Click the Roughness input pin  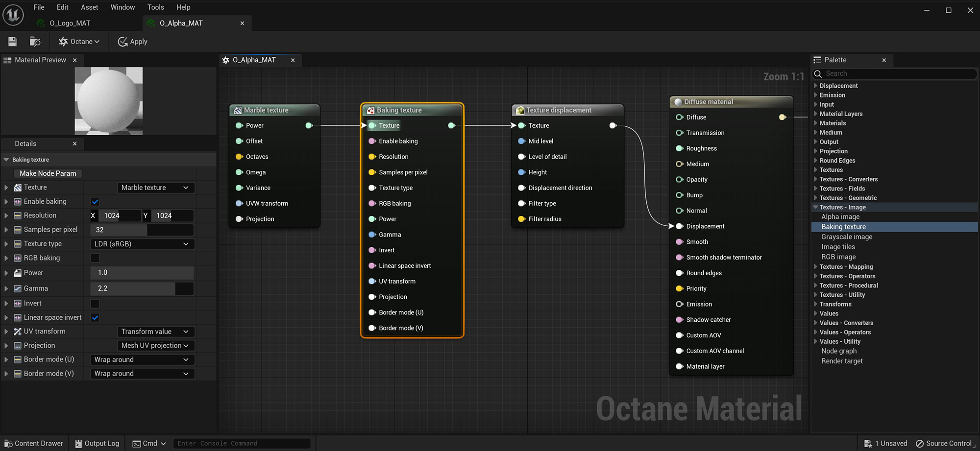(679, 148)
